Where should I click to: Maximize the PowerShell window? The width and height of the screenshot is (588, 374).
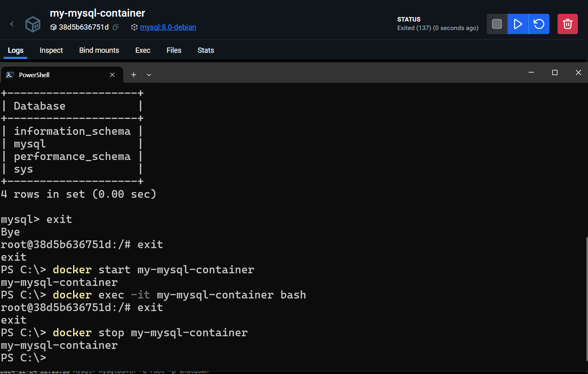pyautogui.click(x=555, y=72)
